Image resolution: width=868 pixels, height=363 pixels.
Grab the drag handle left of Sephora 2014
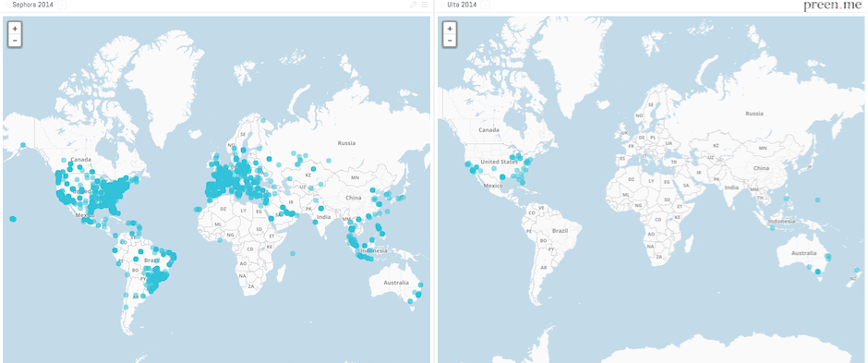click(7, 5)
